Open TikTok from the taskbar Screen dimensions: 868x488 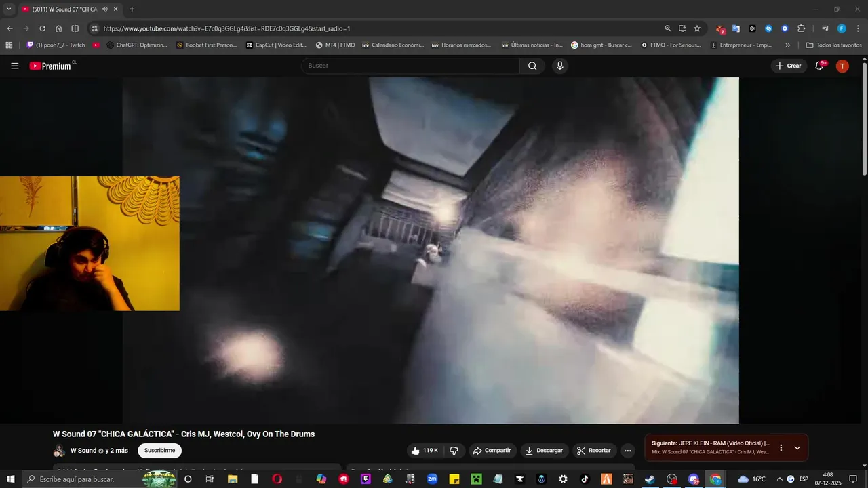(585, 479)
